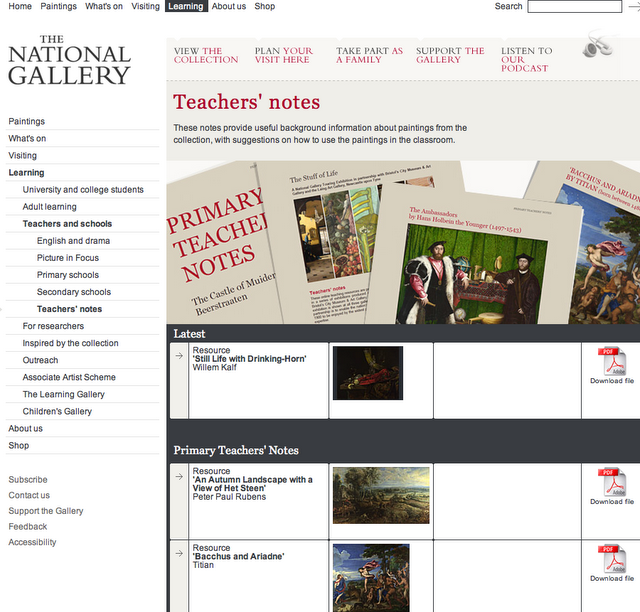Click the arrow beside An Autumn Landscape resource
The image size is (640, 612).
[179, 476]
